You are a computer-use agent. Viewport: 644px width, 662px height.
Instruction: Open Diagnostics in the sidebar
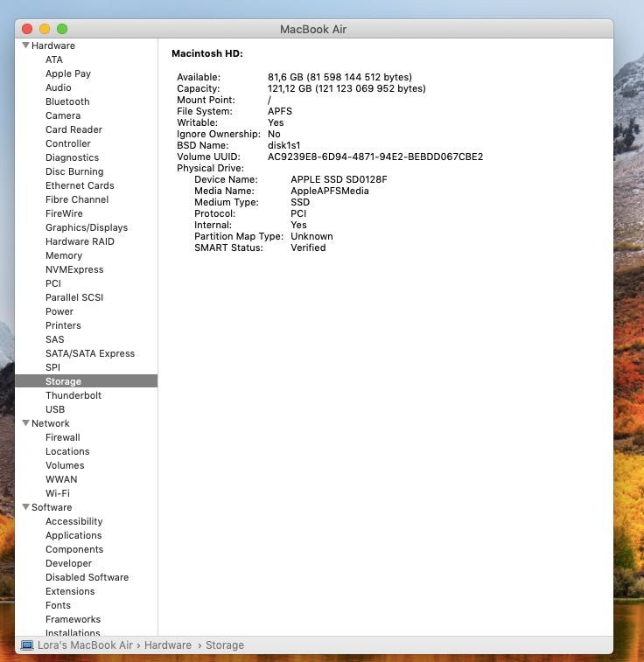(73, 157)
